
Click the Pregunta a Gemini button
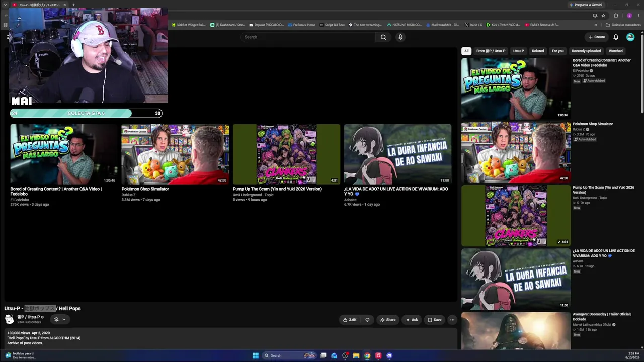click(586, 5)
